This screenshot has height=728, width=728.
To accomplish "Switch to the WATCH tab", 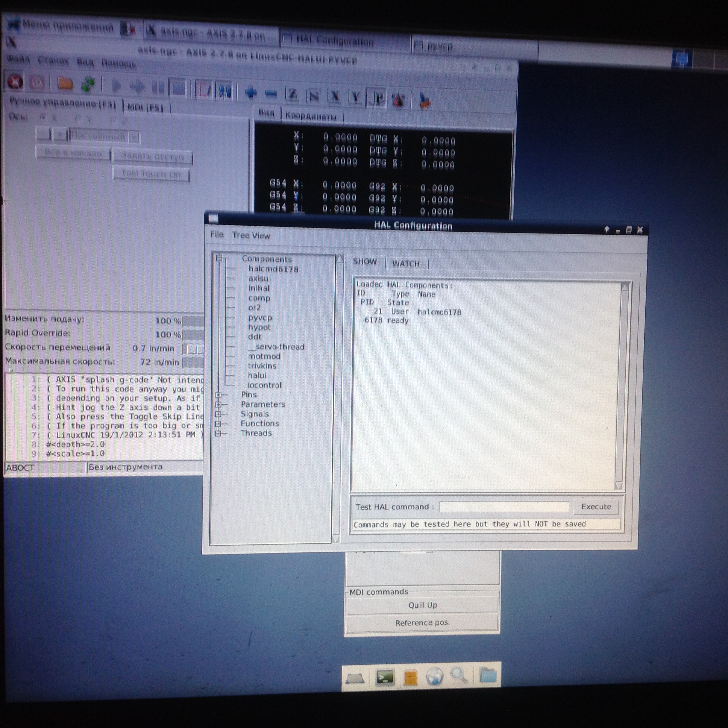I will coord(406,263).
